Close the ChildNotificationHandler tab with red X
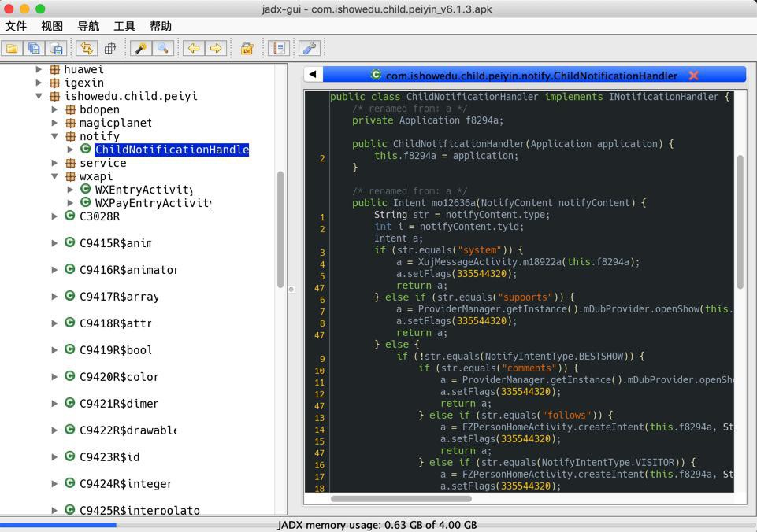757x532 pixels. 694,76
